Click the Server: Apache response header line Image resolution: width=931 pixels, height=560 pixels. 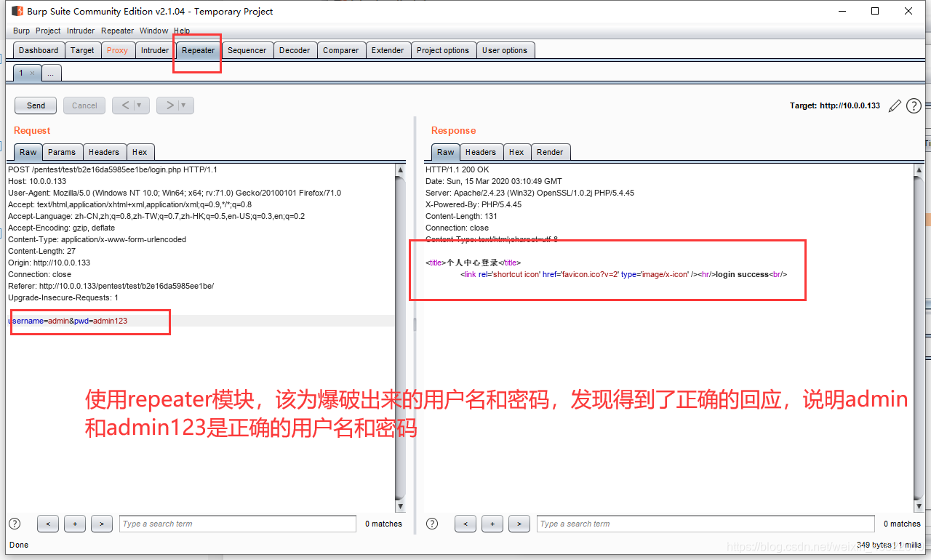(x=530, y=193)
